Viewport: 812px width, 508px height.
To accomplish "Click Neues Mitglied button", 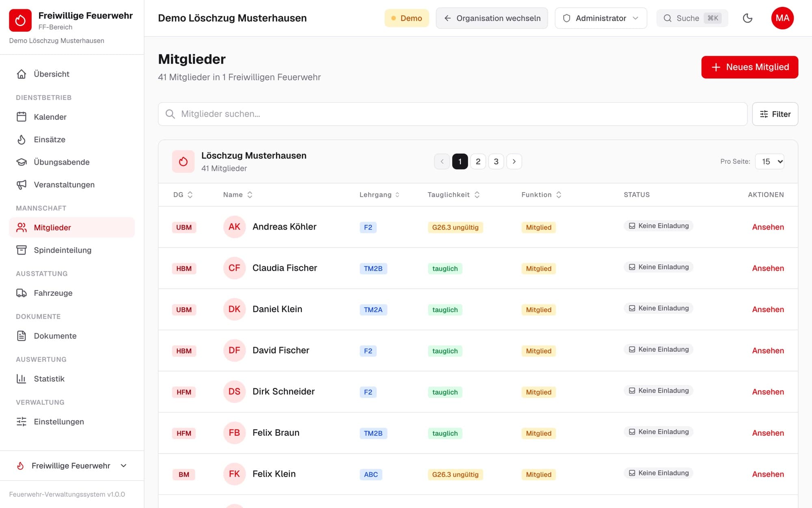I will [749, 67].
